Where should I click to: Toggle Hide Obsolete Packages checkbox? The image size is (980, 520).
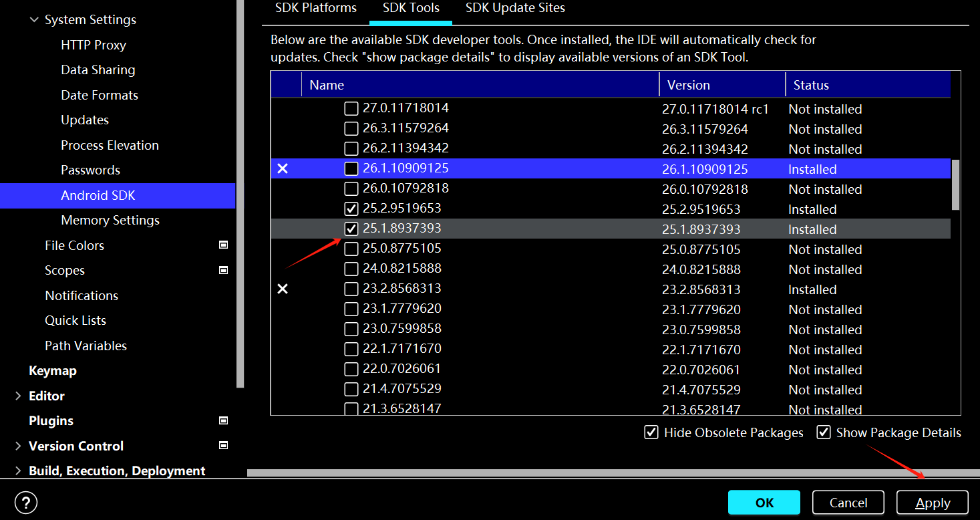[651, 432]
